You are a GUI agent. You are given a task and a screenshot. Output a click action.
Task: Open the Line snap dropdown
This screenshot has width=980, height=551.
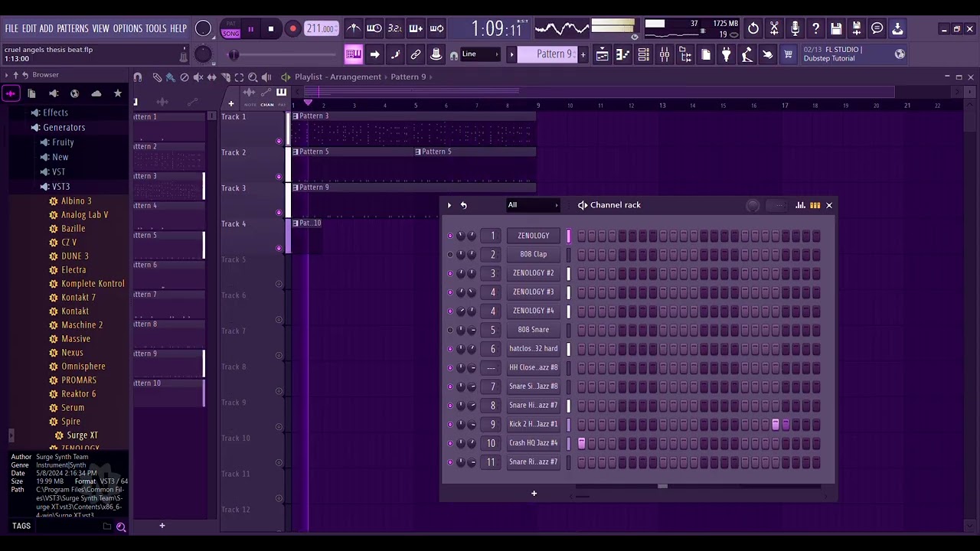pos(481,54)
